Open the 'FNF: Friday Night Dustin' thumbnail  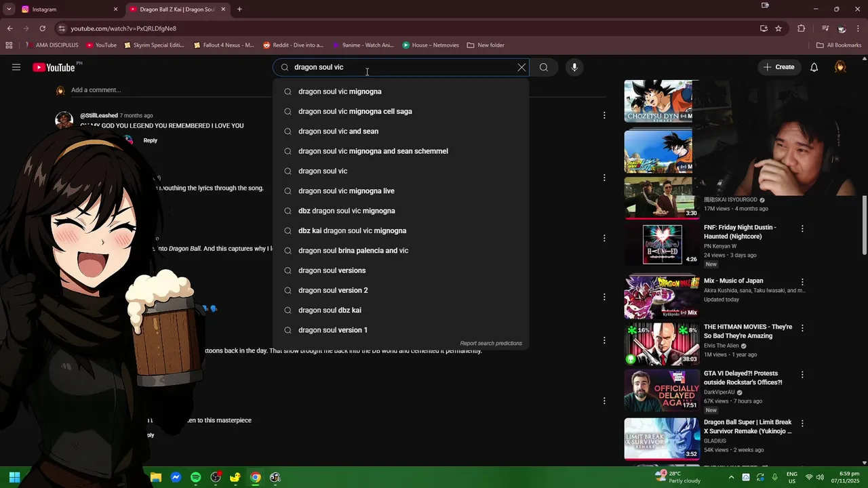(x=662, y=245)
